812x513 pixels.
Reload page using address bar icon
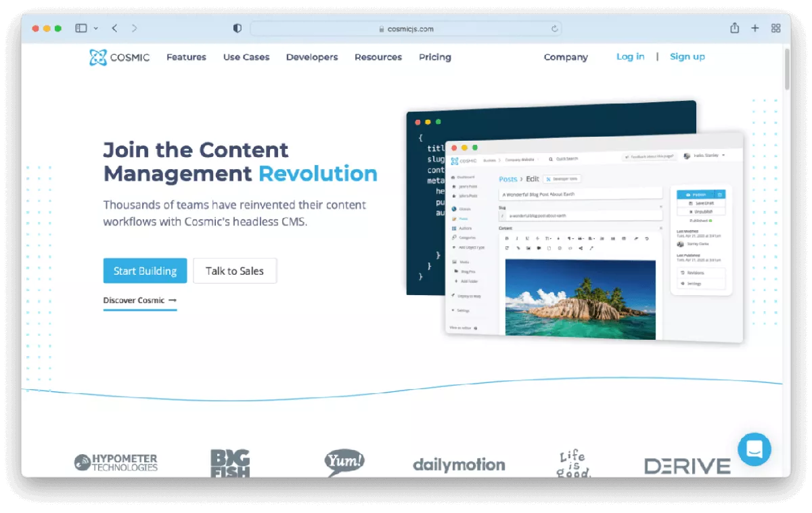(554, 29)
